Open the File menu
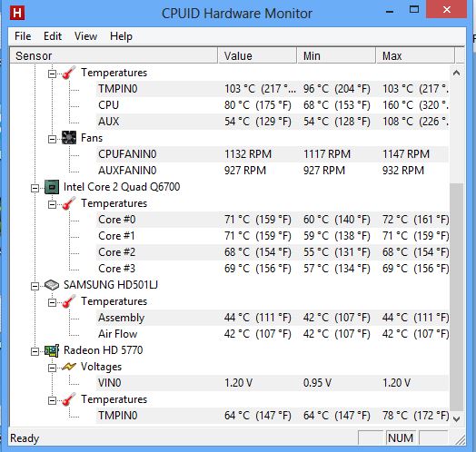The height and width of the screenshot is (452, 476). point(23,36)
